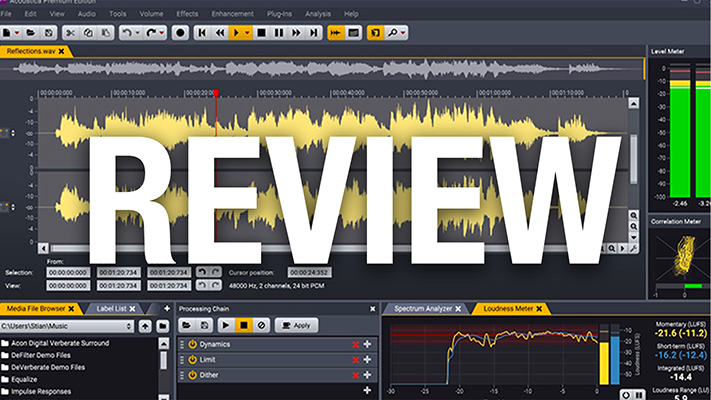Toggle the Dither effect power button
The height and width of the screenshot is (400, 711).
192,375
